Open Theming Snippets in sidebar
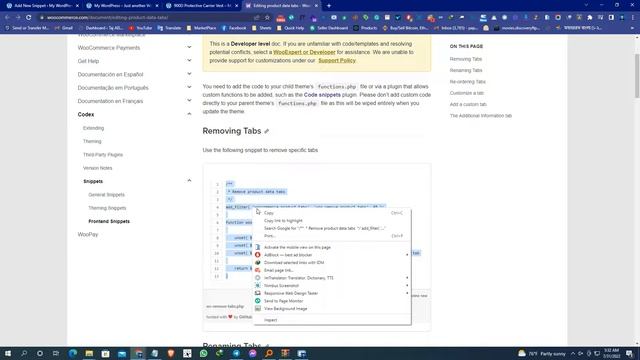This screenshot has height=360, width=640. pos(107,208)
